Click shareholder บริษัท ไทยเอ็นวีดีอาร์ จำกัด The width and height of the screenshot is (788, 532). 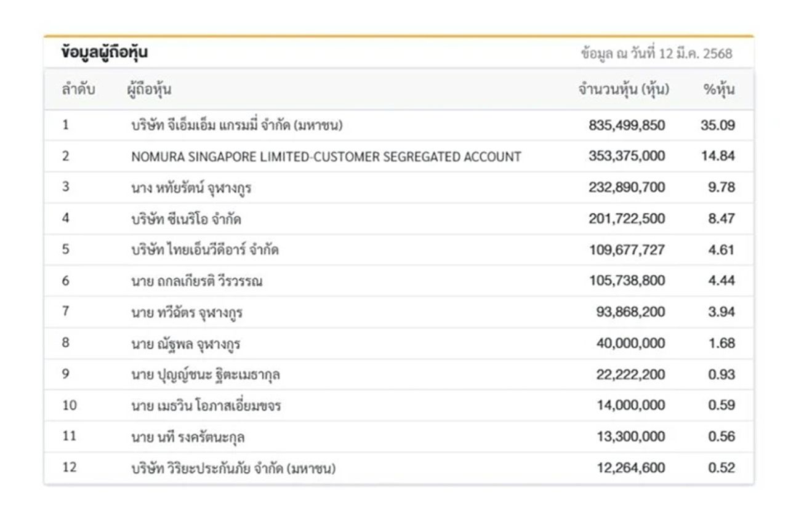[204, 250]
